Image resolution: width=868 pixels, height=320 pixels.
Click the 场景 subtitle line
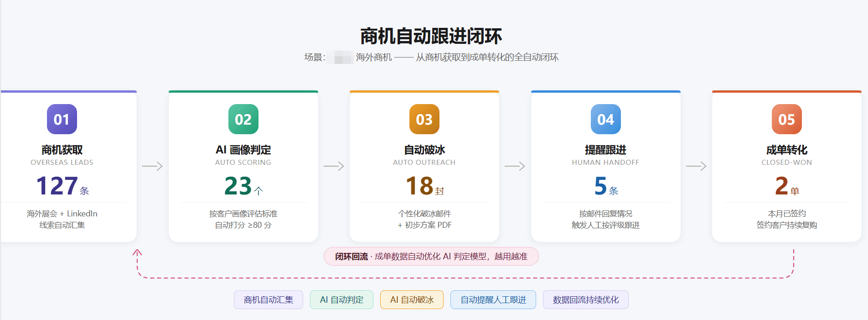click(x=431, y=57)
